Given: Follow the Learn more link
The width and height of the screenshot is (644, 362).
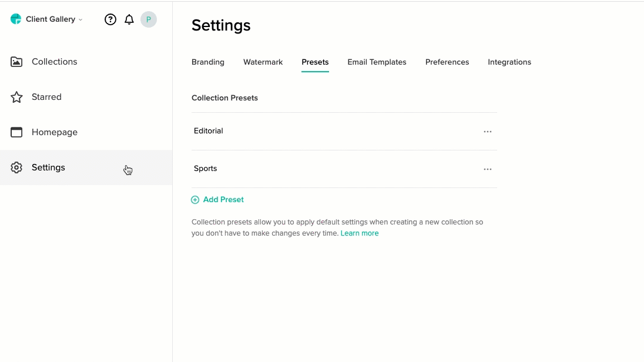Looking at the screenshot, I should pos(360,233).
